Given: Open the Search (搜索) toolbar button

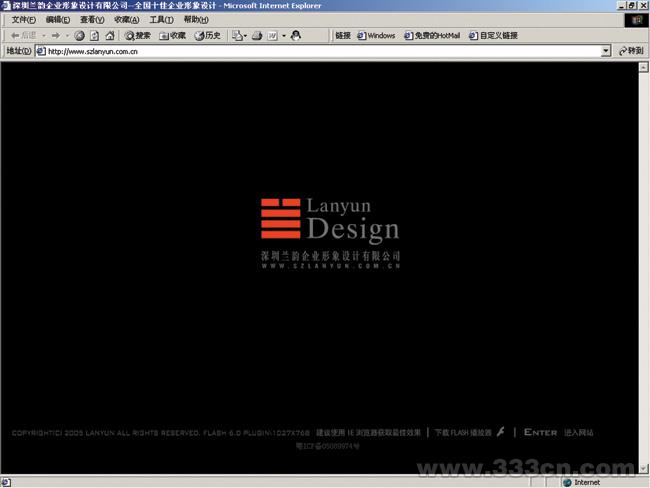Looking at the screenshot, I should pyautogui.click(x=138, y=35).
